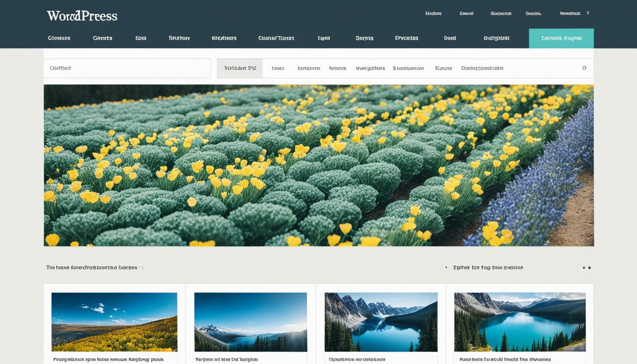Click the WordPress logo in the header

pyautogui.click(x=81, y=15)
